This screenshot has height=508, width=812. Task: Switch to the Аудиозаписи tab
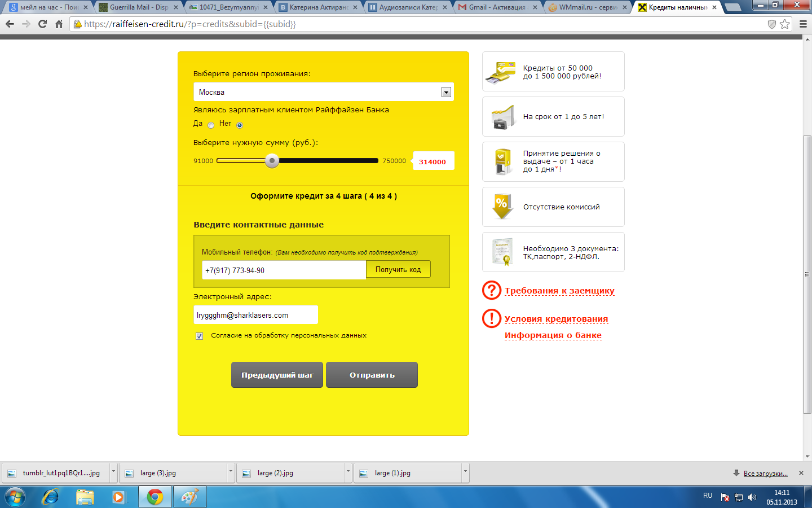pos(407,7)
